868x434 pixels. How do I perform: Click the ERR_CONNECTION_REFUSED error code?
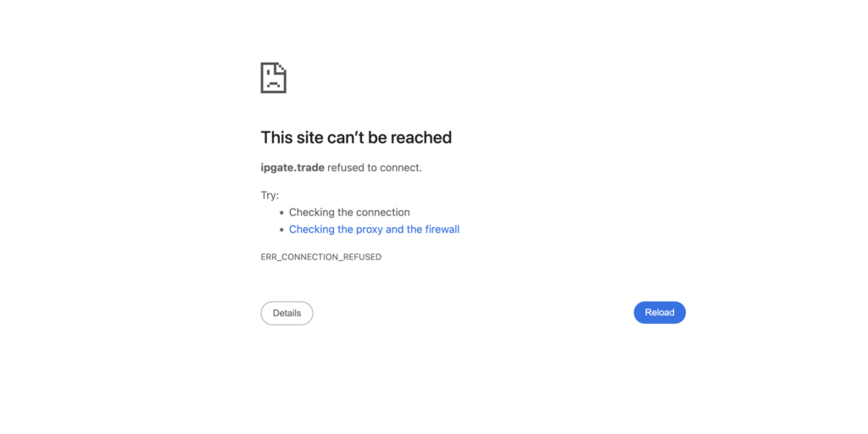pos(321,257)
